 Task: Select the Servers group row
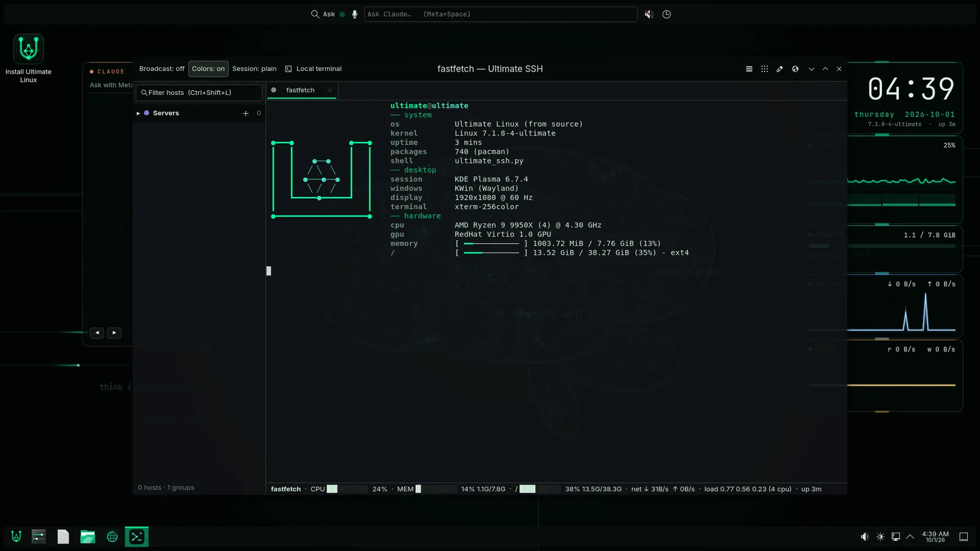(x=199, y=113)
